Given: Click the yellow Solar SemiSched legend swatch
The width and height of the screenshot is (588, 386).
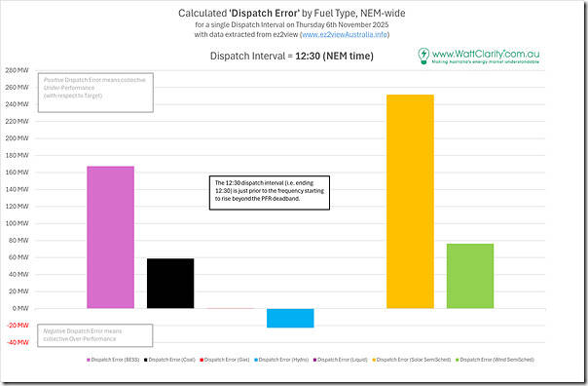Looking at the screenshot, I should (374, 360).
